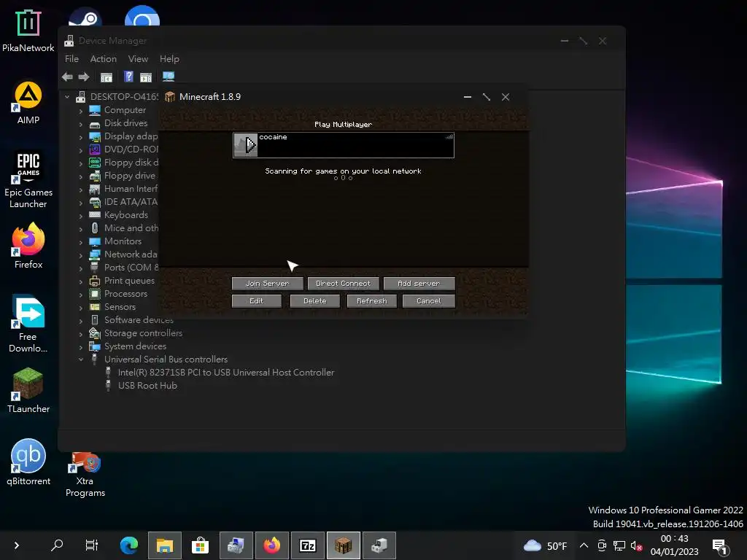The image size is (747, 560).
Task: Click the Properties toolbar icon in Device Manager
Action: pyautogui.click(x=107, y=77)
